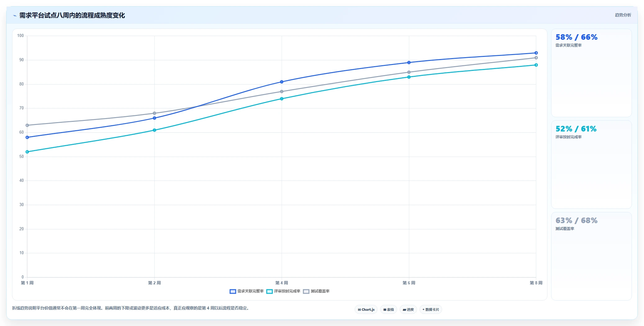Viewport: 644px width, 326px height.
Task: Click the 70 y-axis tick label
Action: coord(21,108)
